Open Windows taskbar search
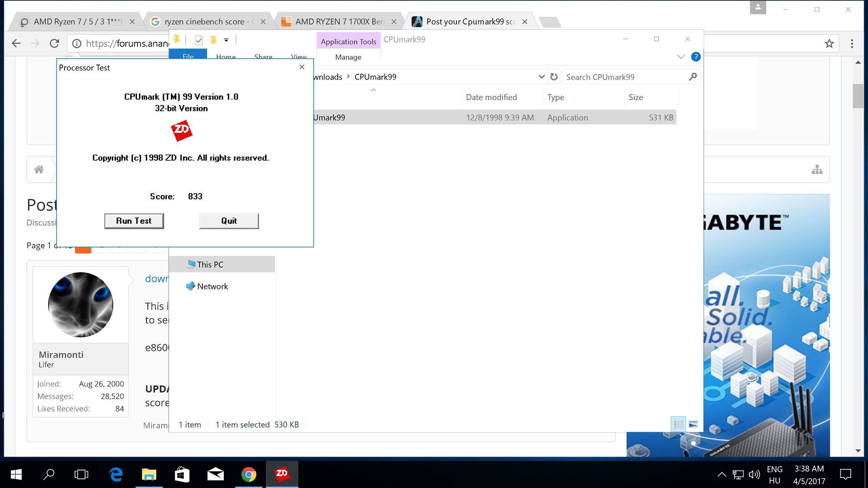 coord(49,474)
